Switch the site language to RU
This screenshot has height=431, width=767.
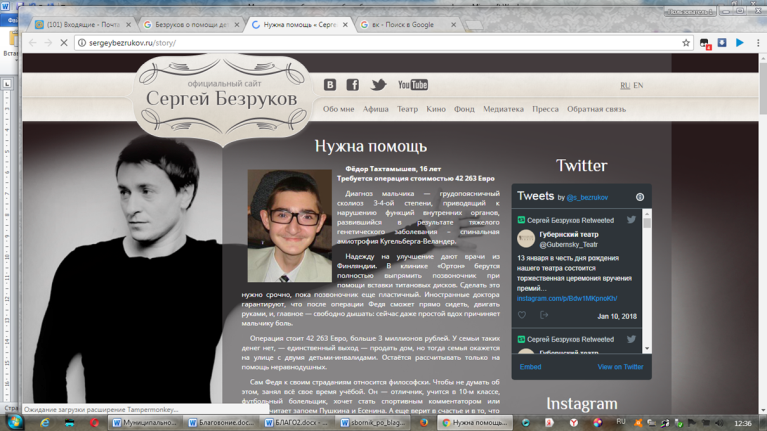(x=625, y=86)
